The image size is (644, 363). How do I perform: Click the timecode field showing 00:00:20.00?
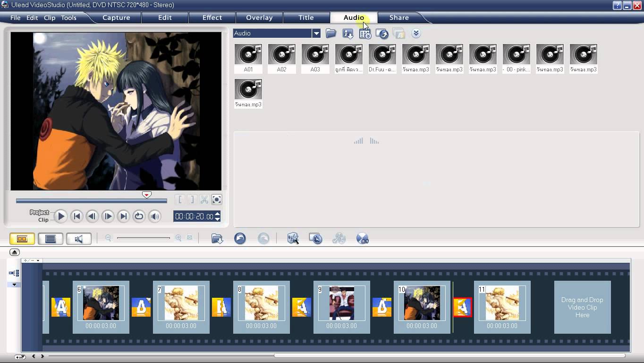194,216
